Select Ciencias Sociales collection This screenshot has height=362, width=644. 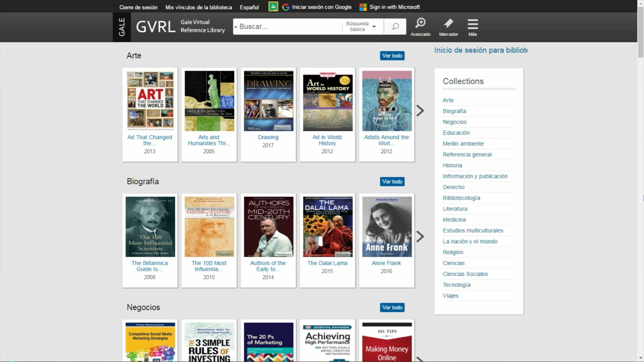(465, 274)
